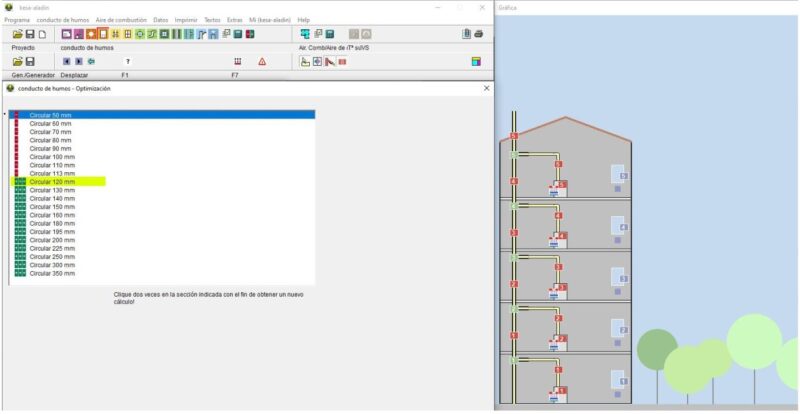Click the open project folder icon in top toolbar
The width and height of the screenshot is (800, 414).
point(16,34)
